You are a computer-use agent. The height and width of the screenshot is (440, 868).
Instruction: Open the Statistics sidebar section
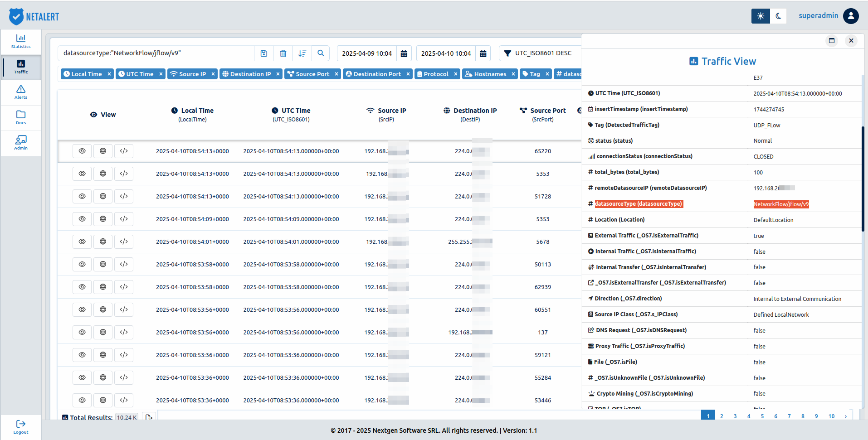coord(21,42)
